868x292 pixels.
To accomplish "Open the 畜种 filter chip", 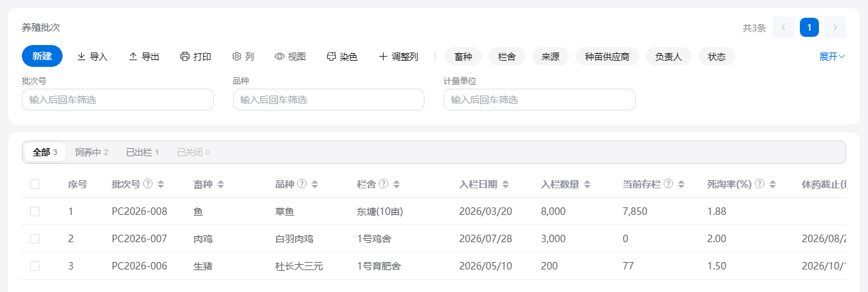I will tap(463, 57).
